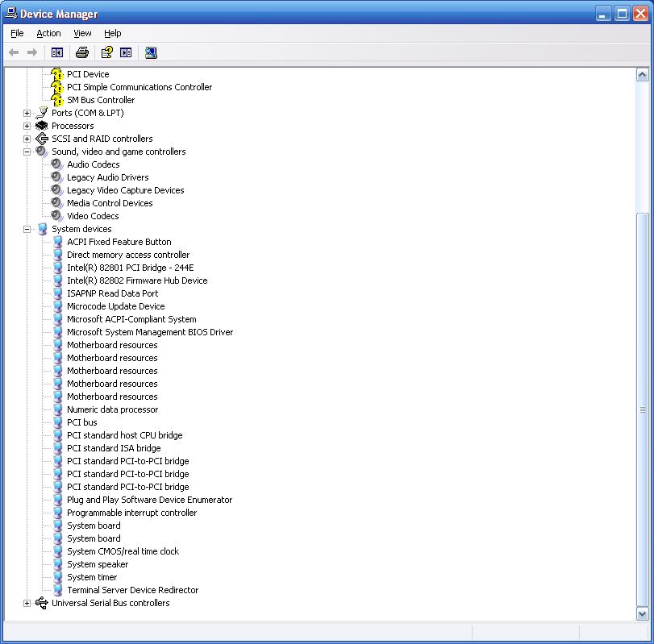Click the Show/Hide Console Tree icon
The image size is (654, 644).
[57, 52]
